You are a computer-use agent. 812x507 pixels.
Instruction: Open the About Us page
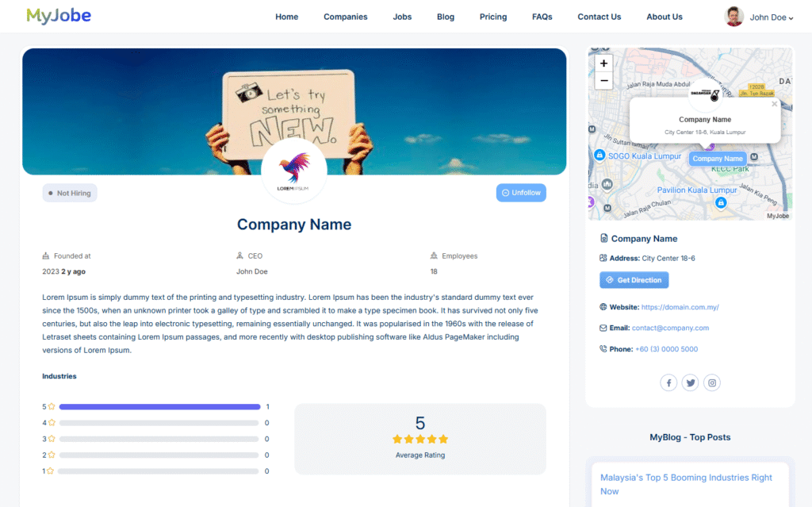pyautogui.click(x=664, y=17)
